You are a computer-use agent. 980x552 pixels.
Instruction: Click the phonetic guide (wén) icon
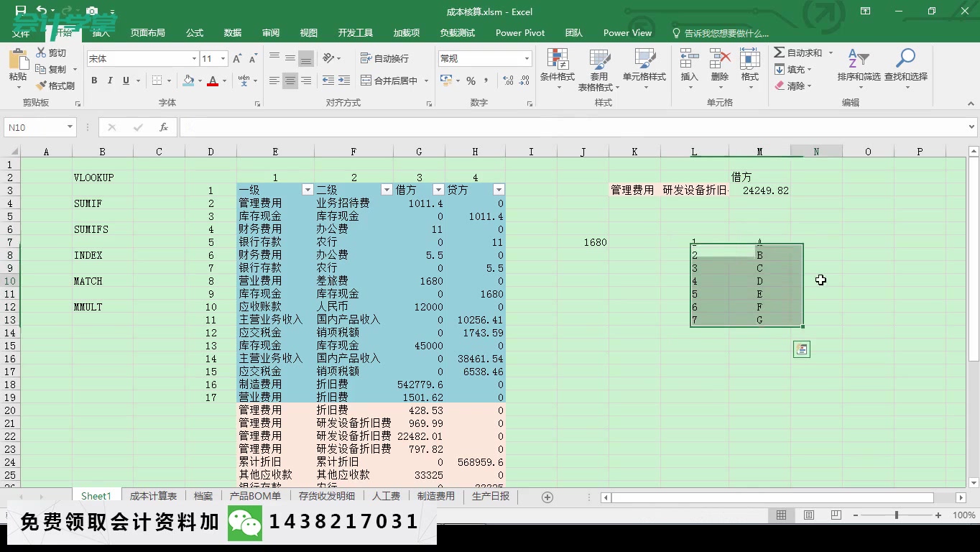tap(244, 80)
